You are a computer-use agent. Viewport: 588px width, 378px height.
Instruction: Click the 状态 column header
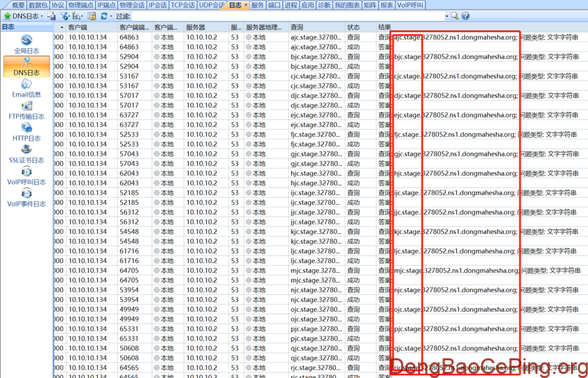353,27
